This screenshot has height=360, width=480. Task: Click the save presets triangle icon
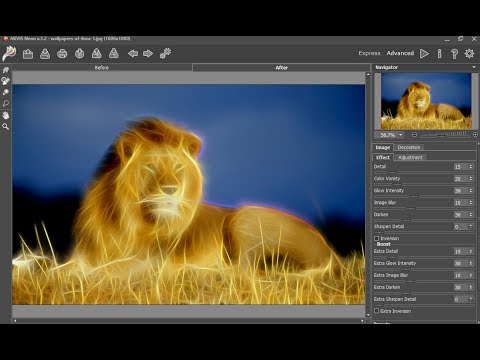[114, 53]
